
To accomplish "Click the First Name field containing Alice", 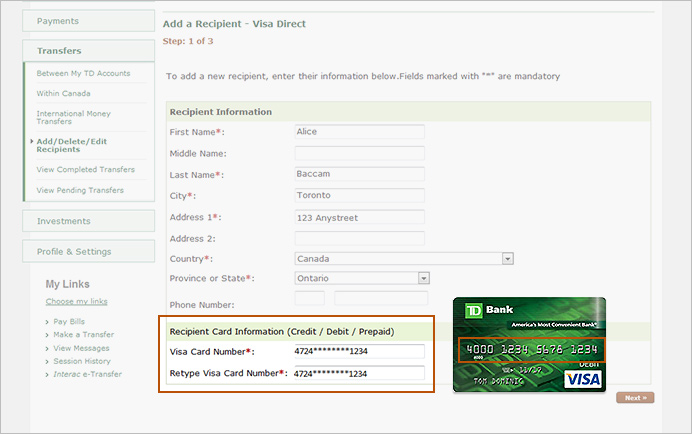I will coord(360,132).
